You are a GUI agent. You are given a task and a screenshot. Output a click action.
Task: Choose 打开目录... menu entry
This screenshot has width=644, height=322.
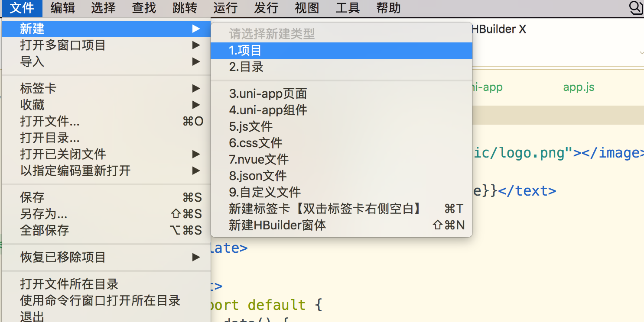coord(106,138)
